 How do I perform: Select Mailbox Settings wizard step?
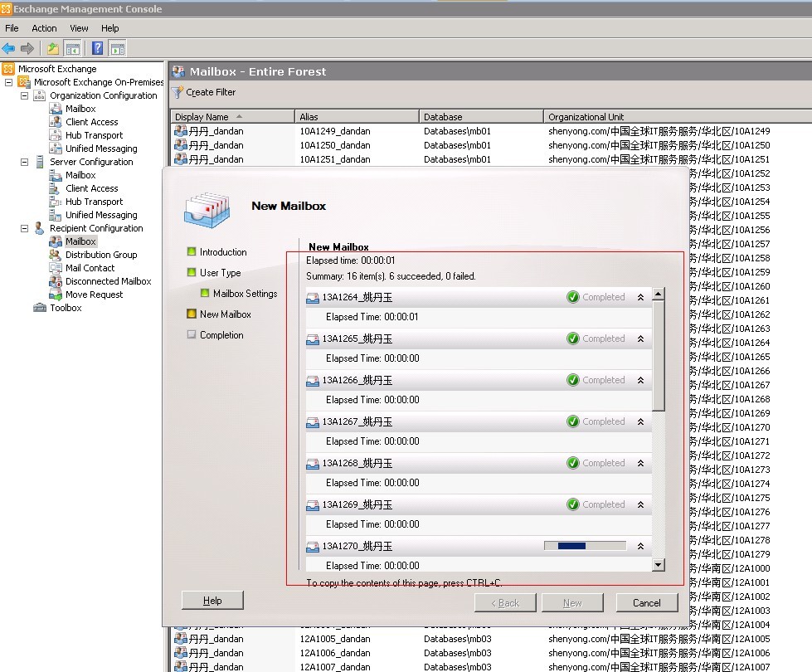[245, 293]
